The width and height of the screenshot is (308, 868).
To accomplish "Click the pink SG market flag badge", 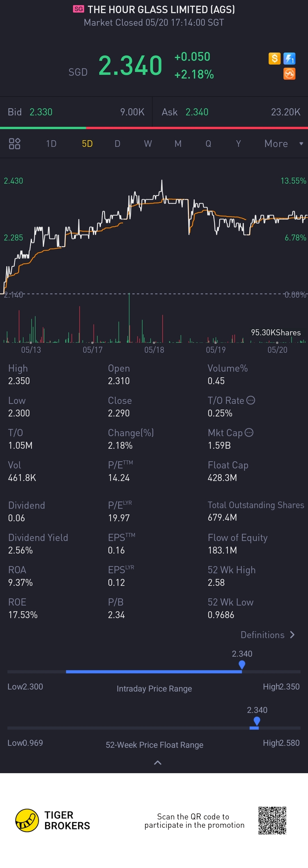I will 78,9.
